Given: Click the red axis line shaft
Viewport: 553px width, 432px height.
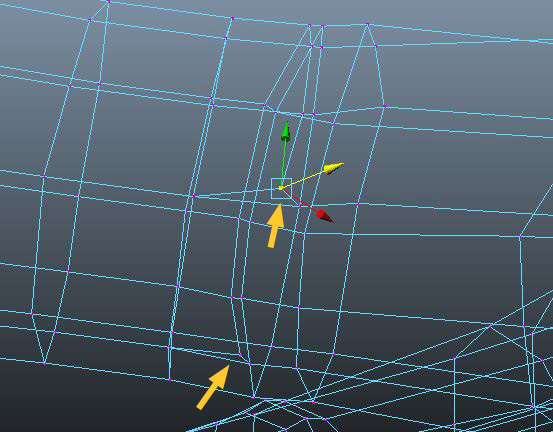Looking at the screenshot, I should (300, 200).
